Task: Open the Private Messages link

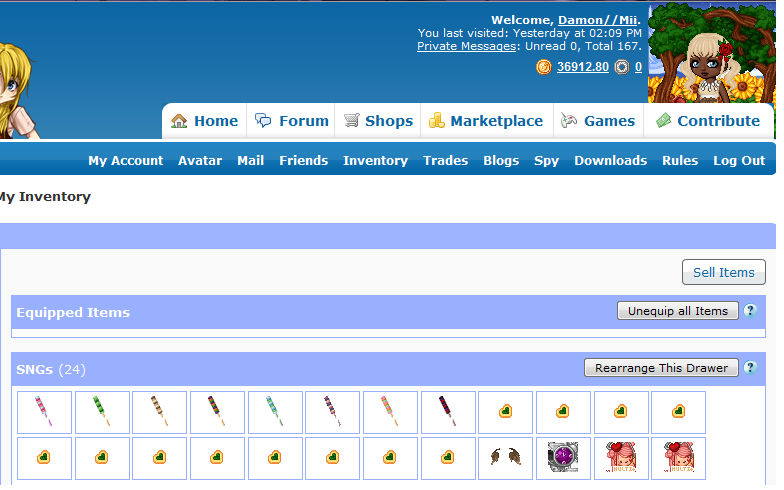Action: click(467, 46)
